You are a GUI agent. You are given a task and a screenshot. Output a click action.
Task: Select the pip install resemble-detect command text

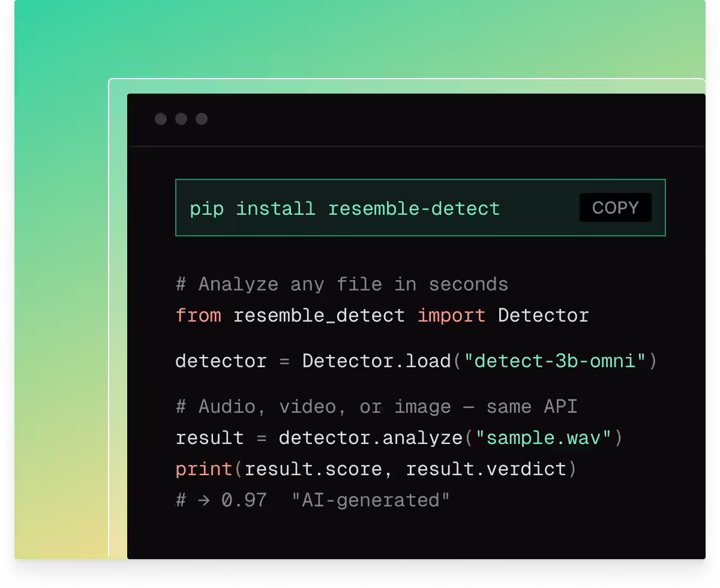click(x=344, y=208)
